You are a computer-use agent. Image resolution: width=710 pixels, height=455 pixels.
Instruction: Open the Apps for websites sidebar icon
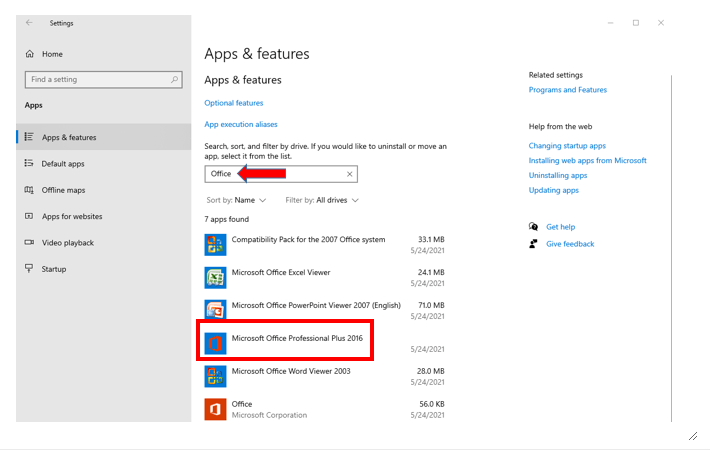click(29, 216)
